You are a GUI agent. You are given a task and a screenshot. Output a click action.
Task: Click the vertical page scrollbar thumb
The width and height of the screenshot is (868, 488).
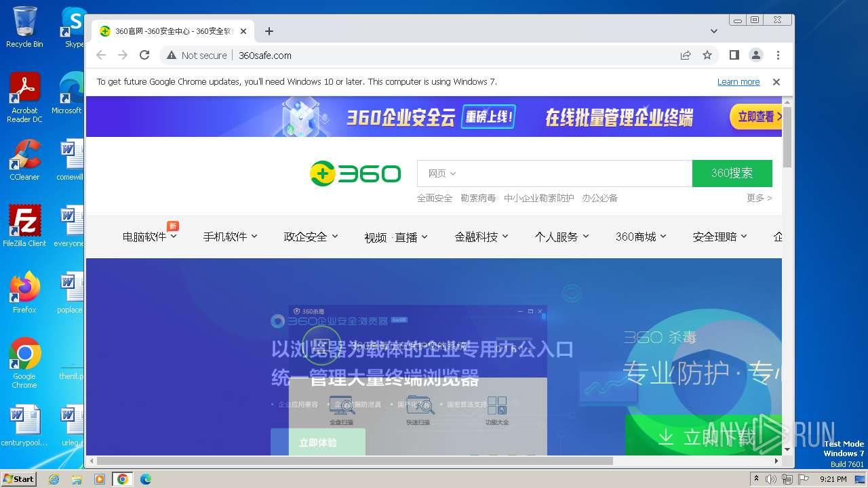click(x=787, y=136)
